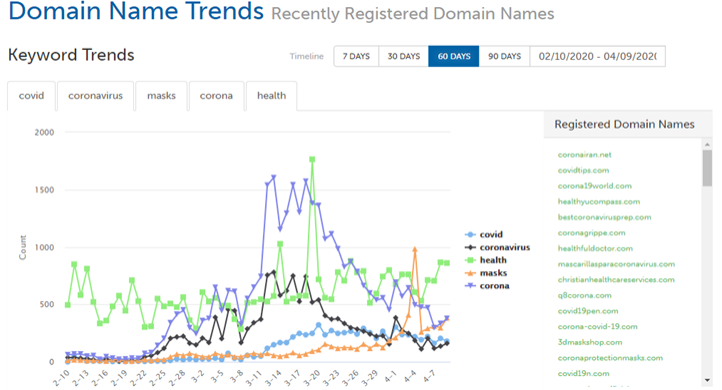Open the corona19world.com domain link
This screenshot has height=390, width=722.
tap(594, 186)
